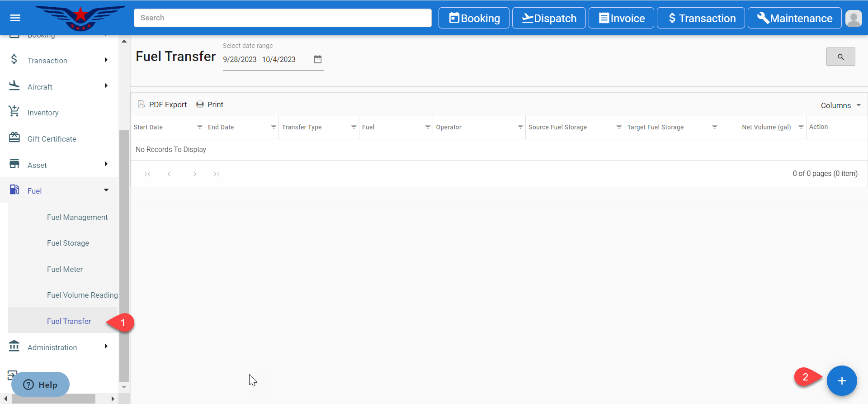Filter the Start Date column
868x404 pixels.
tap(199, 127)
